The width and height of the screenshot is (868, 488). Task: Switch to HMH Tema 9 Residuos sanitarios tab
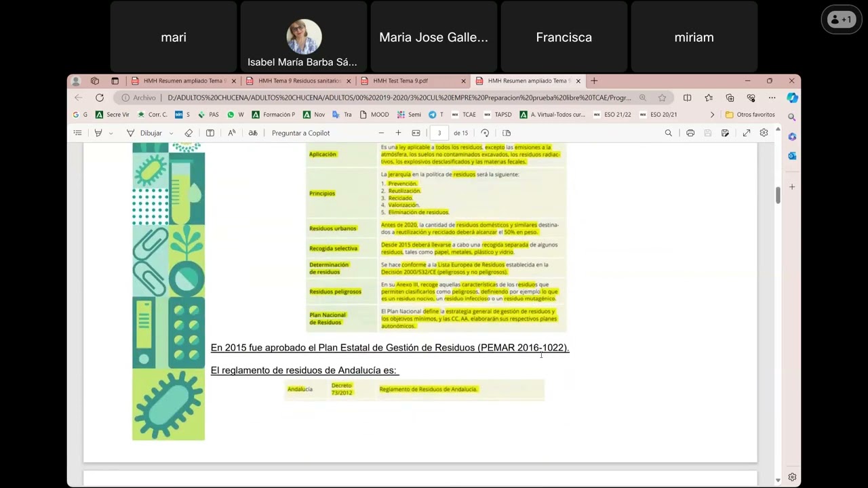coord(298,81)
